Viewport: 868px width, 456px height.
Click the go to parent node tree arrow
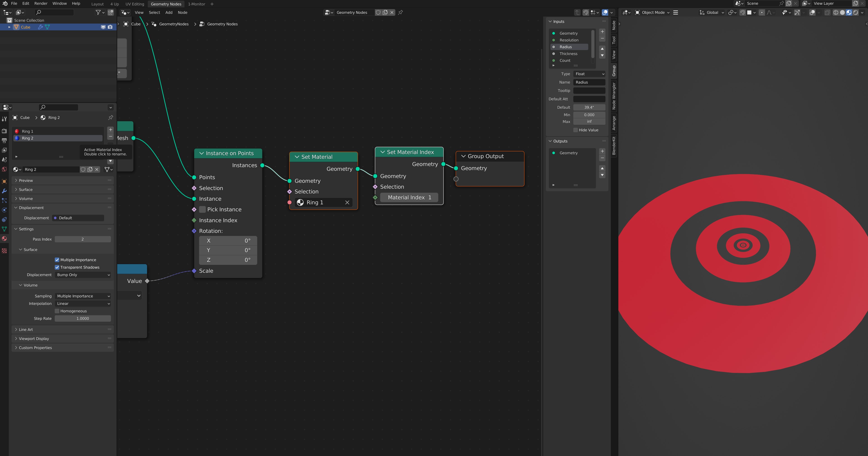(577, 12)
